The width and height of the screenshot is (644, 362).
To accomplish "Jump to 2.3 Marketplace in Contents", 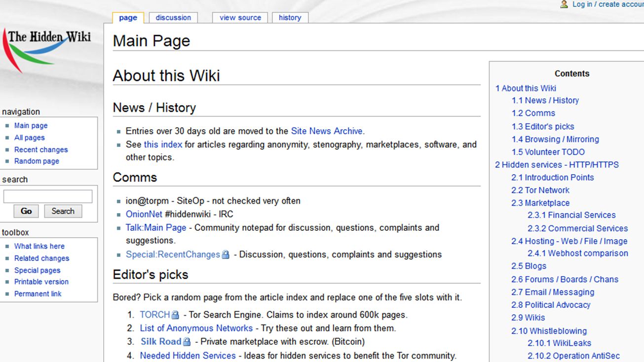I will click(x=540, y=203).
